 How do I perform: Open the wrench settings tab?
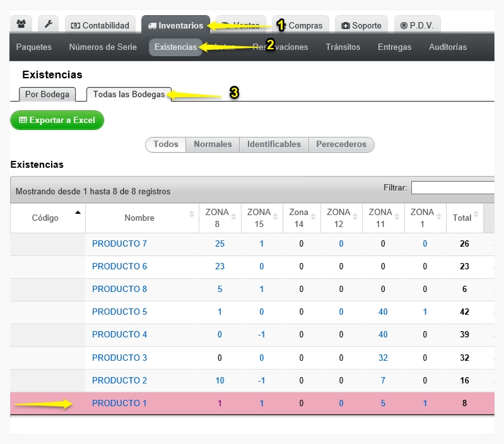coord(48,24)
